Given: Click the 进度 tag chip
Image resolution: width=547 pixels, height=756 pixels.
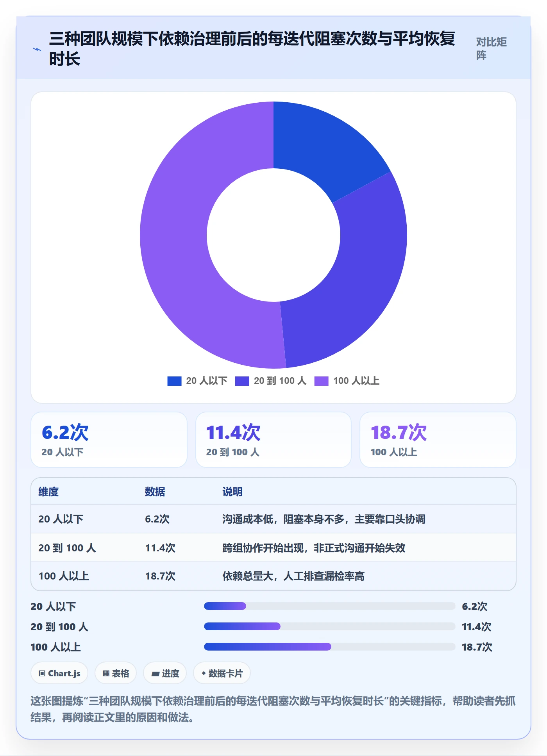Looking at the screenshot, I should [165, 673].
